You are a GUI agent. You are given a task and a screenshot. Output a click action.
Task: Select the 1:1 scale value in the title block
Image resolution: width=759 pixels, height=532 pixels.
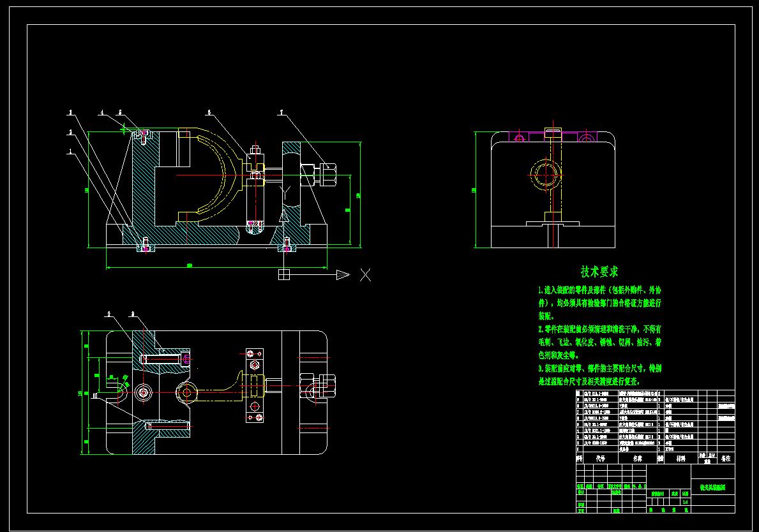[686, 502]
